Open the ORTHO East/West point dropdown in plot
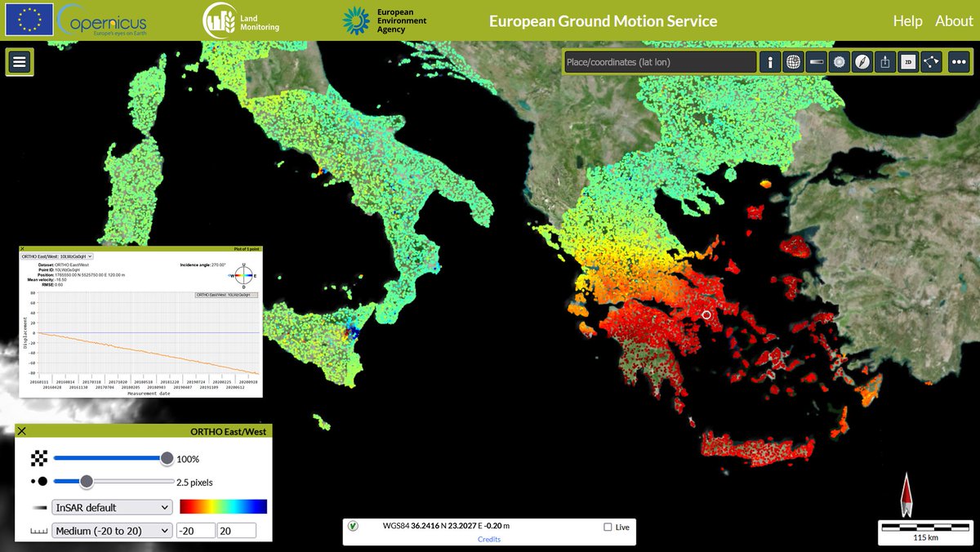 [57, 256]
